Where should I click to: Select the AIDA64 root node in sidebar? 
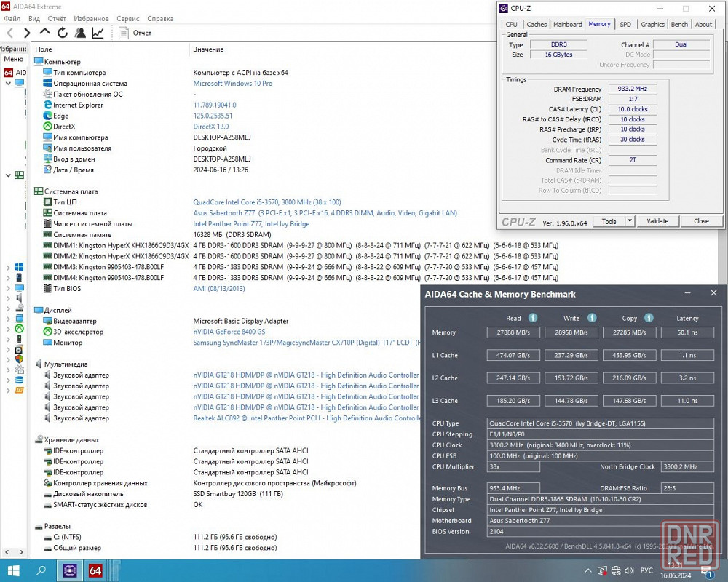pos(15,73)
